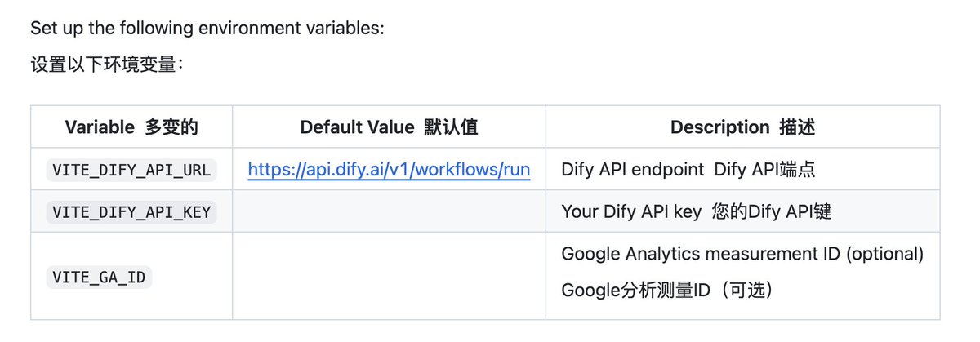This screenshot has width=980, height=342.
Task: Click the "Variable" column header word
Action: point(100,127)
